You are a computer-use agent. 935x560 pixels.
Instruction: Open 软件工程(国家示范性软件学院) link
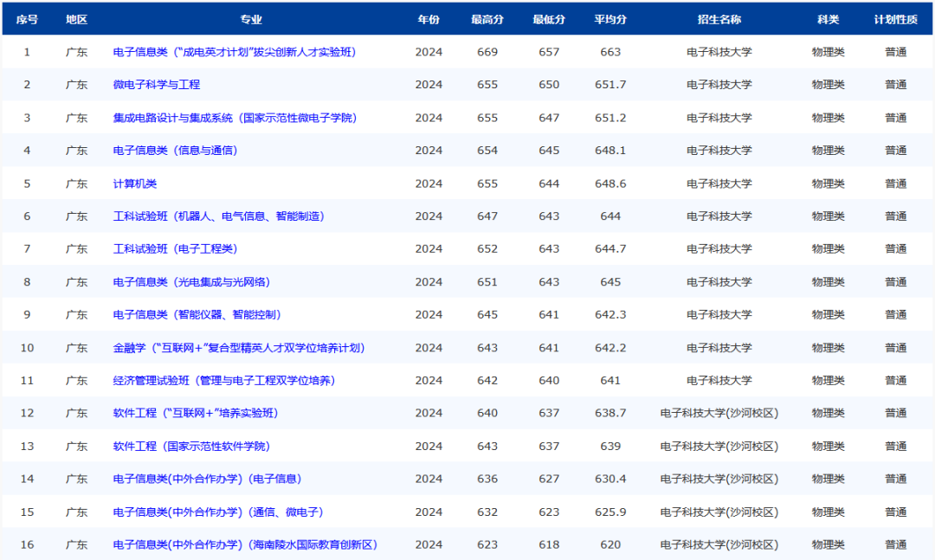click(x=191, y=446)
